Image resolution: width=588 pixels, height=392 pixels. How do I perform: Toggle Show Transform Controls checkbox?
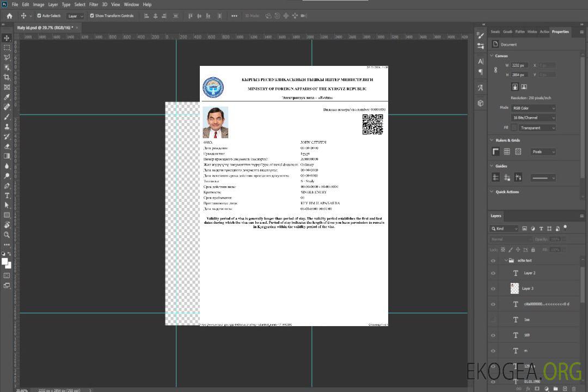coord(92,16)
